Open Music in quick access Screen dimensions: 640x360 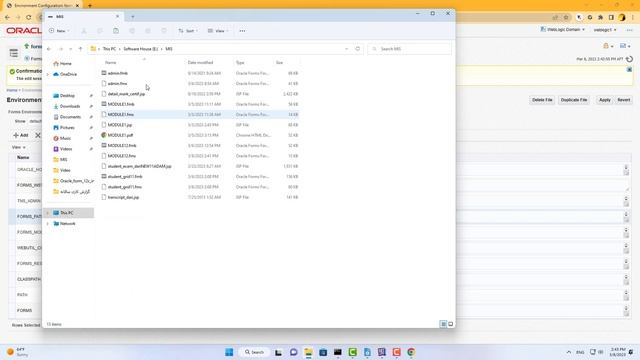point(62,138)
